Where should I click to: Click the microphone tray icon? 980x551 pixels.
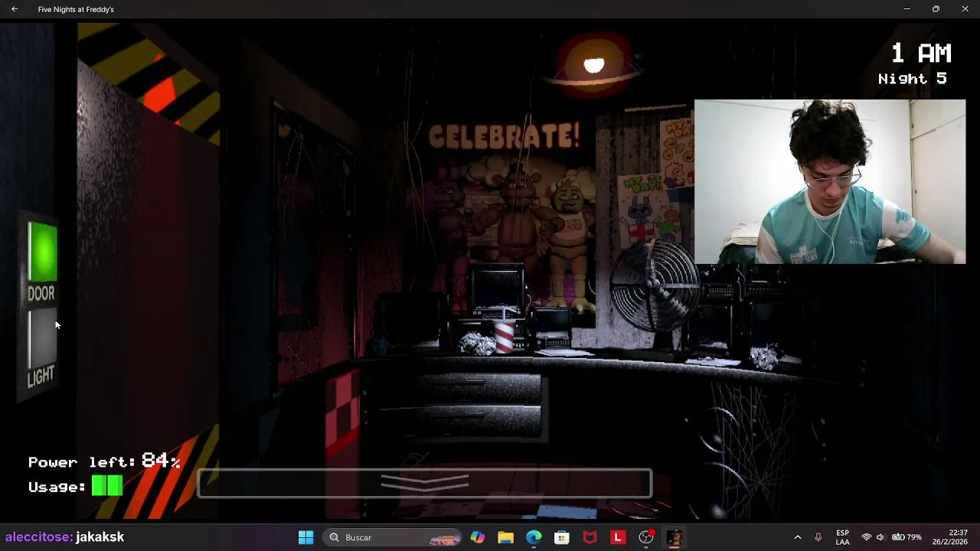(818, 537)
